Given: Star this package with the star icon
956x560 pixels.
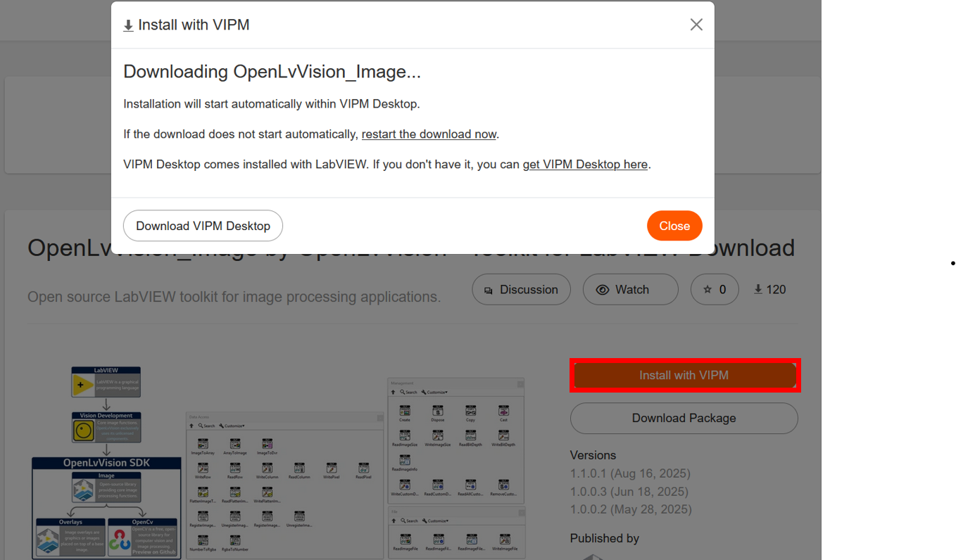Looking at the screenshot, I should [715, 289].
